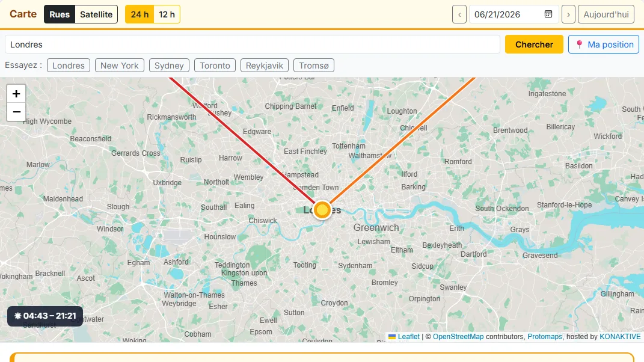Pick the New York suggestion chip
Viewport: 644px width, 362px height.
tap(120, 66)
